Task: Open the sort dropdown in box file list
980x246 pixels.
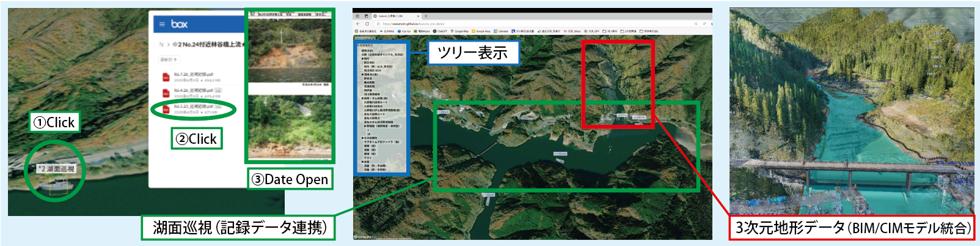Action: (169, 60)
